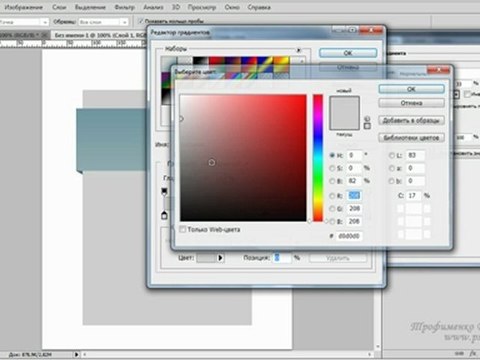Click Отмена in the color picker dialog

(x=411, y=103)
